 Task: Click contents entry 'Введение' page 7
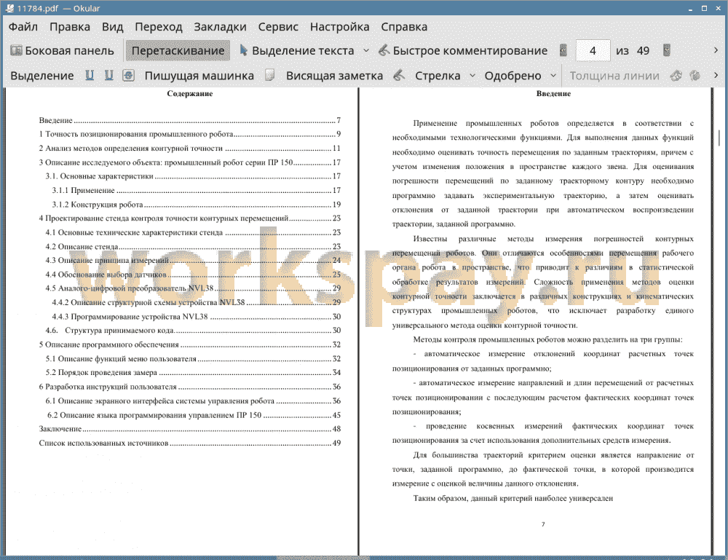tap(189, 120)
